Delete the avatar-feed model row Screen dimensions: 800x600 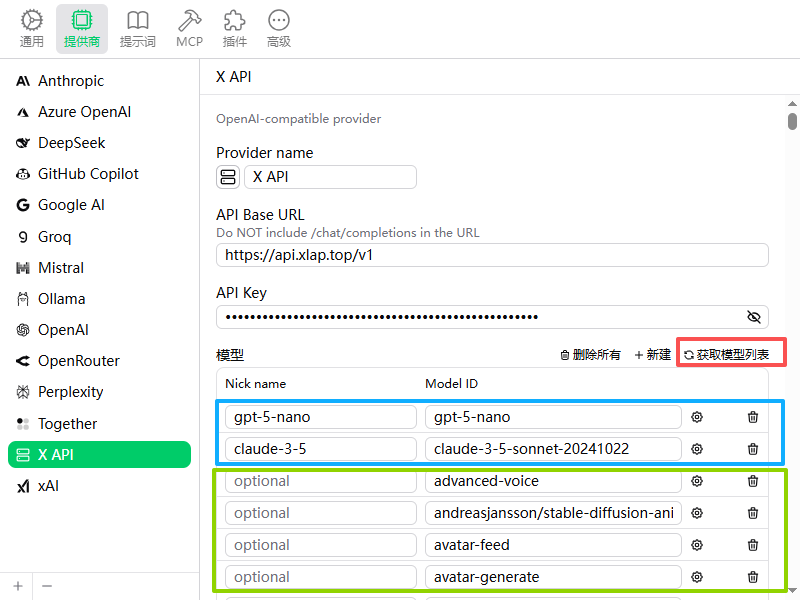pyautogui.click(x=753, y=545)
